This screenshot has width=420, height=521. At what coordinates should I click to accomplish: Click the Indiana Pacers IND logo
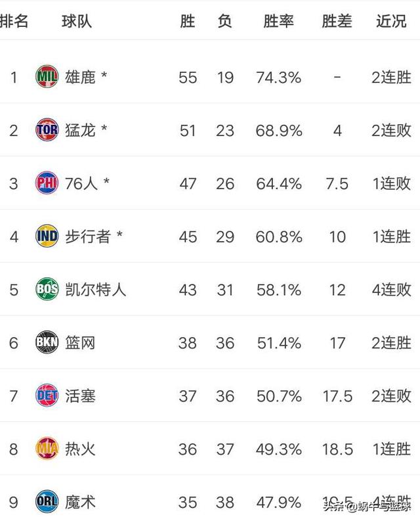pyautogui.click(x=47, y=236)
